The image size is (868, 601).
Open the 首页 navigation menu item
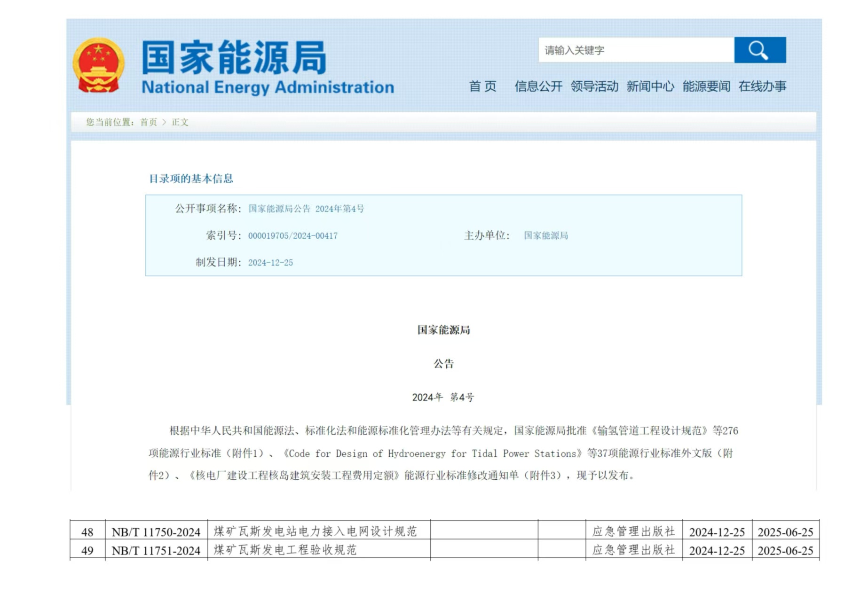point(482,86)
